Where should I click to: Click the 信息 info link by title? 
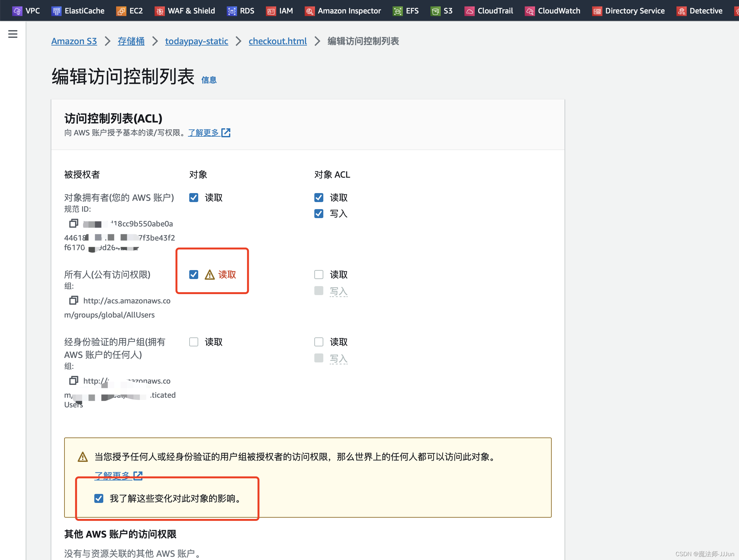point(209,80)
